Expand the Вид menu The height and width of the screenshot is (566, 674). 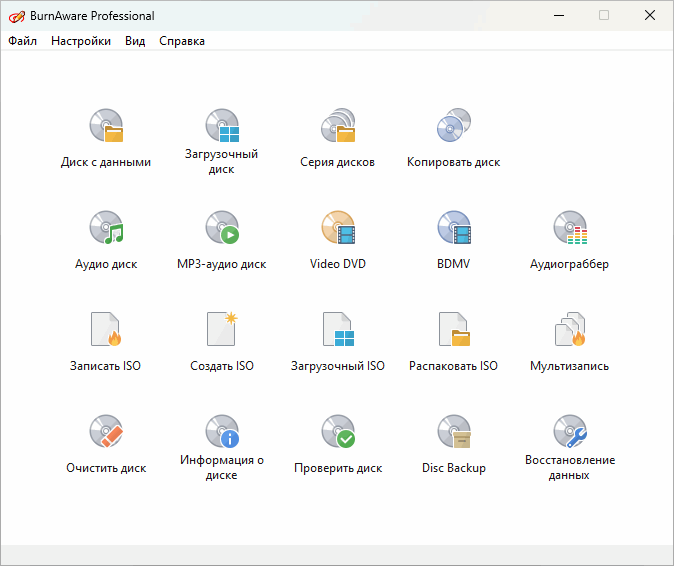point(135,41)
